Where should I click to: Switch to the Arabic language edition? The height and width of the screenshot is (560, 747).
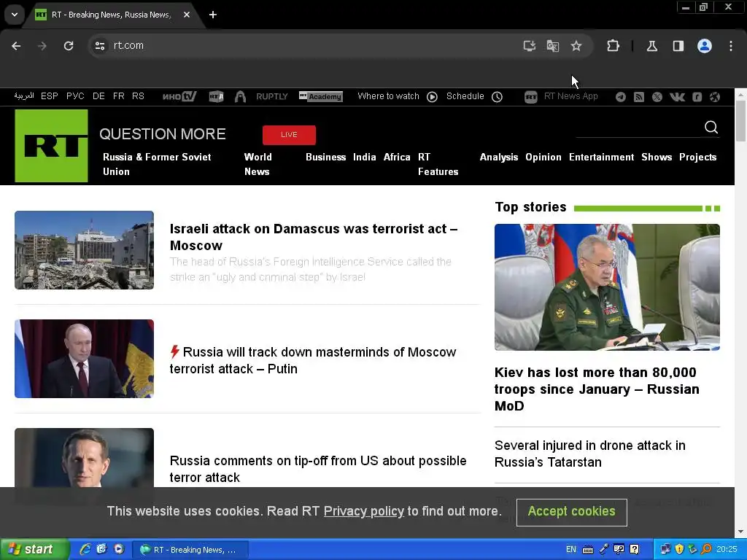[24, 96]
